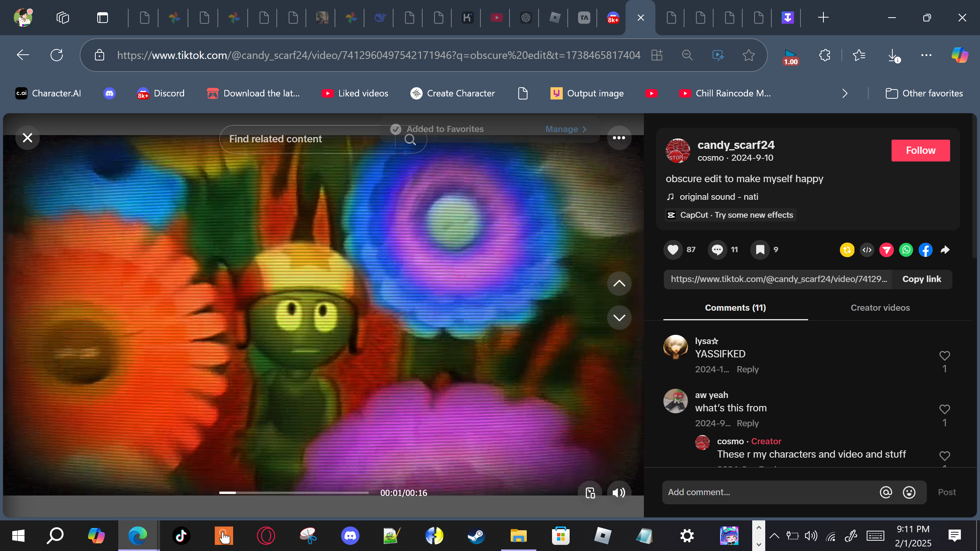
Task: Select the Comments (11) tab
Action: [735, 308]
